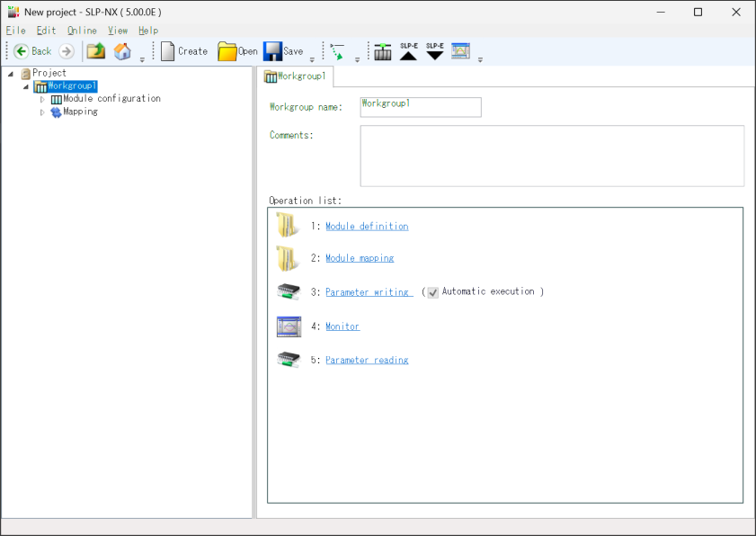Click the Mapping gear icon in tree
756x536 pixels.
click(x=56, y=112)
